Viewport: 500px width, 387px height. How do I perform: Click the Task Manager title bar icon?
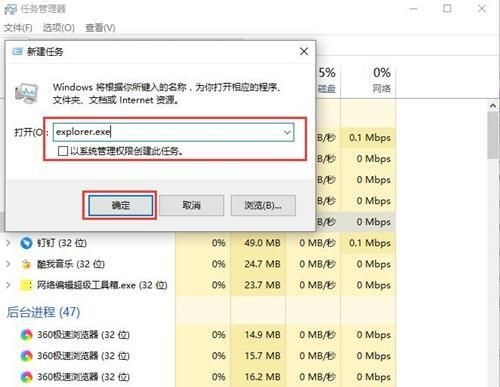[10, 9]
